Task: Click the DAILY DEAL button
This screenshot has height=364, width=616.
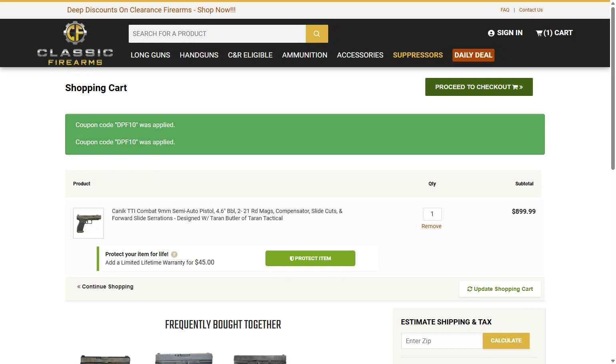Action: [x=473, y=55]
